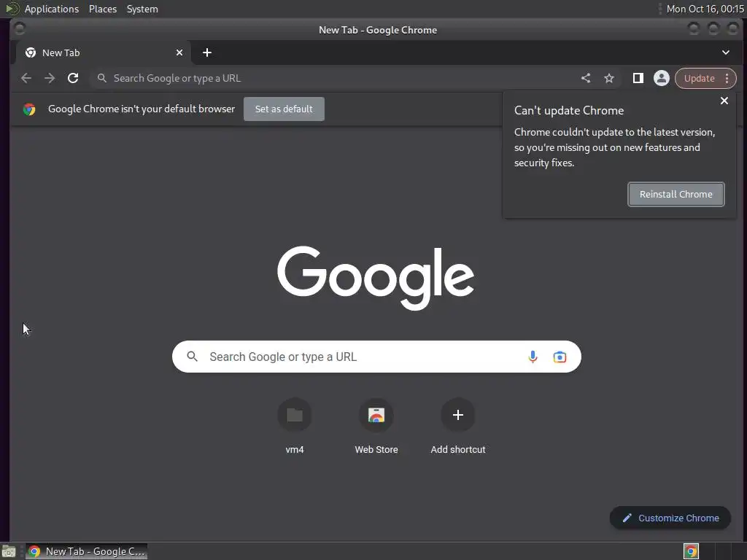Image resolution: width=747 pixels, height=560 pixels.
Task: Reload the page with refresh icon
Action: tap(73, 78)
